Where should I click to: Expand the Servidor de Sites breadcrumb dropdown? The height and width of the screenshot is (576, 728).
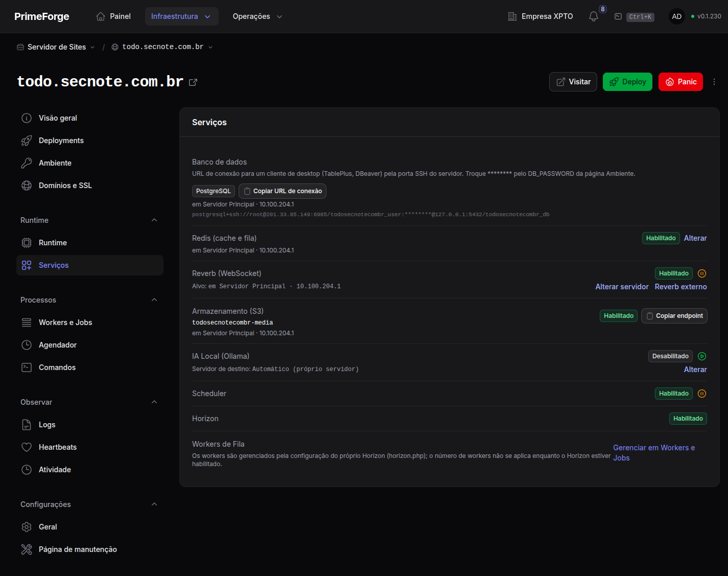tap(92, 47)
